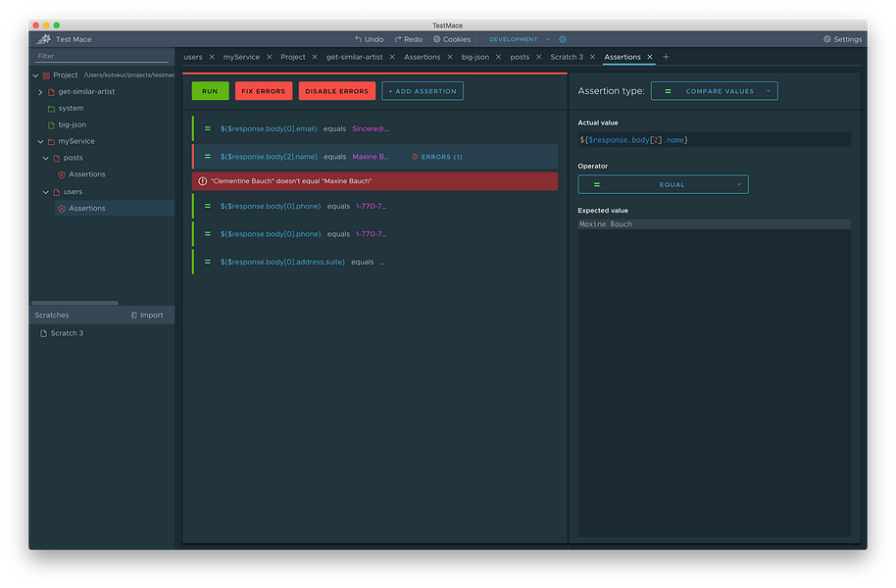Switch to the posts tab
Screen dimensions: 896x588
520,57
